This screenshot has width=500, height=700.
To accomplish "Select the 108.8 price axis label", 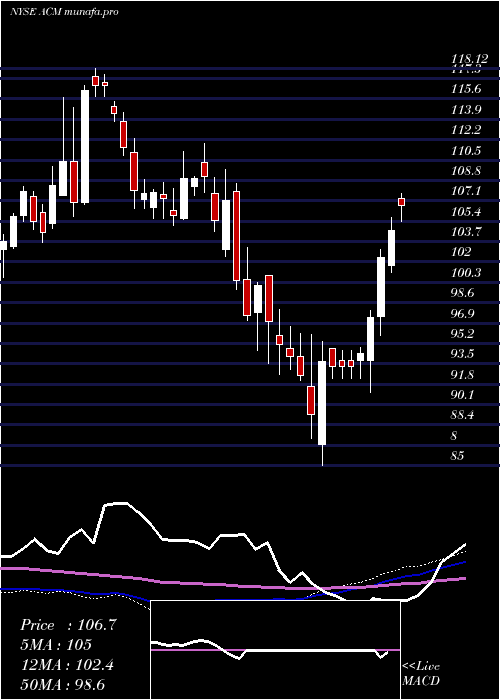I will point(466,171).
